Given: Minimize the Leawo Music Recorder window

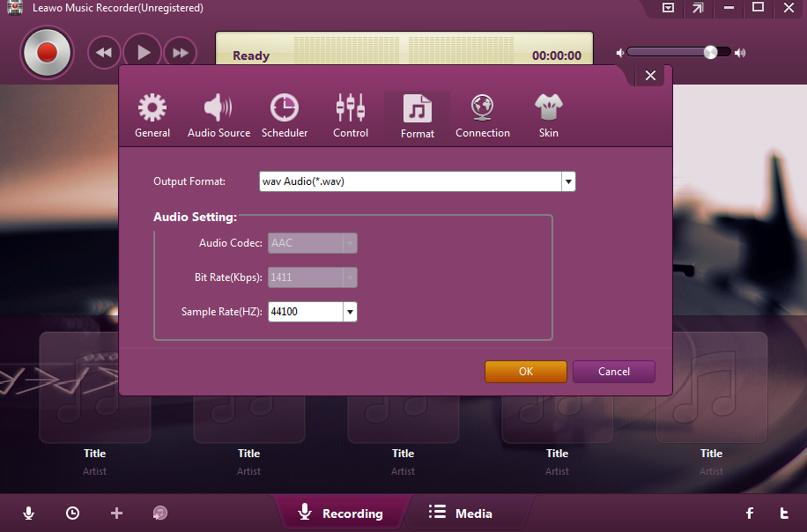Looking at the screenshot, I should (x=729, y=8).
